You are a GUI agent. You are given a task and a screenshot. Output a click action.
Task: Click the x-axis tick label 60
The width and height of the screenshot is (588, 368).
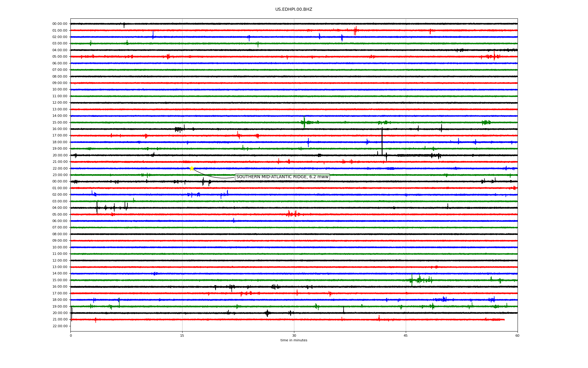coord(517,335)
